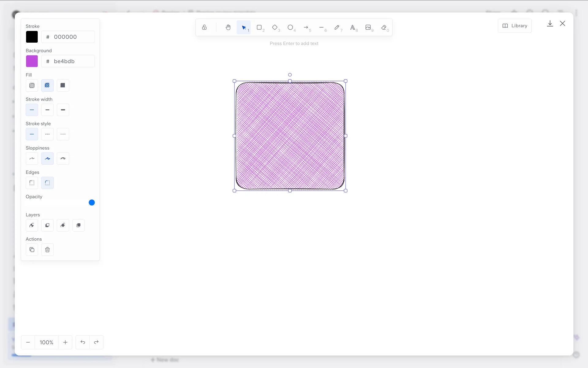Click the 100% zoom reset button
Image resolution: width=588 pixels, height=368 pixels.
click(x=47, y=342)
